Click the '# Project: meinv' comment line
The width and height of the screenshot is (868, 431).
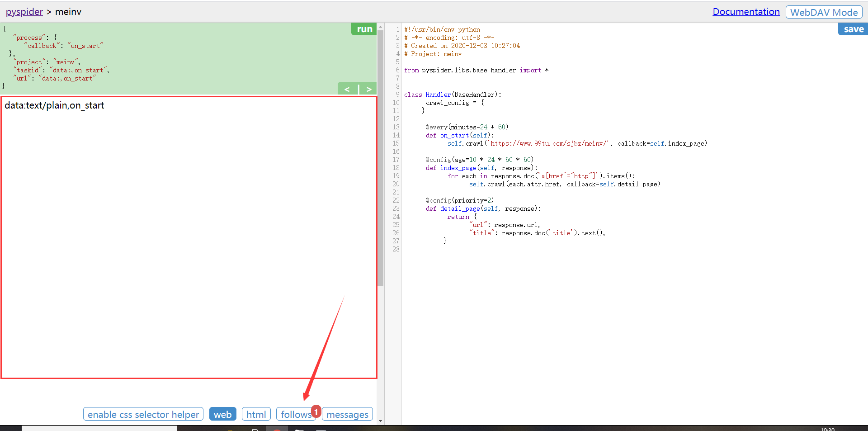click(433, 54)
